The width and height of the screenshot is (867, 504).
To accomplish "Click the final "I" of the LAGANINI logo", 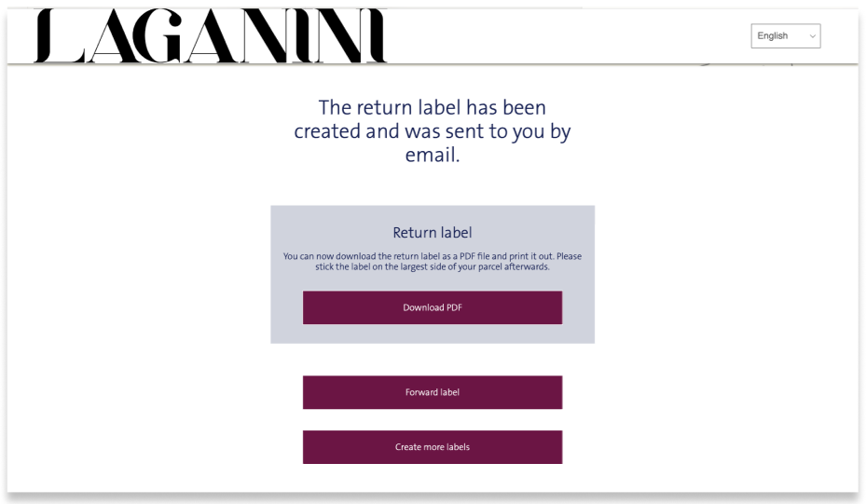I will tap(376, 37).
